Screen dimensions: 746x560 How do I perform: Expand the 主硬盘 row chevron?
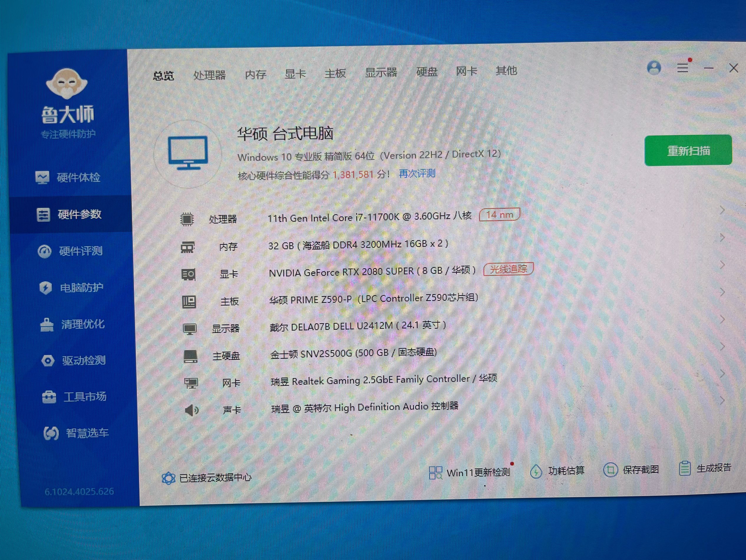(722, 346)
